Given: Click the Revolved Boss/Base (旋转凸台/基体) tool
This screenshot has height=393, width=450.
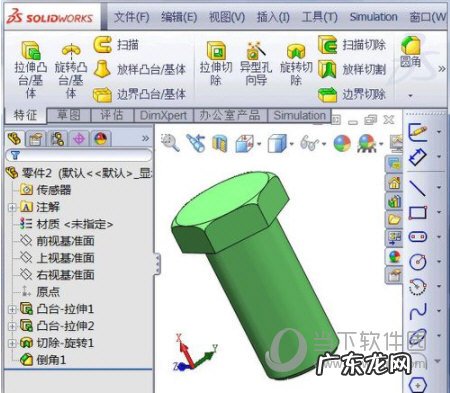Looking at the screenshot, I should coord(71,70).
